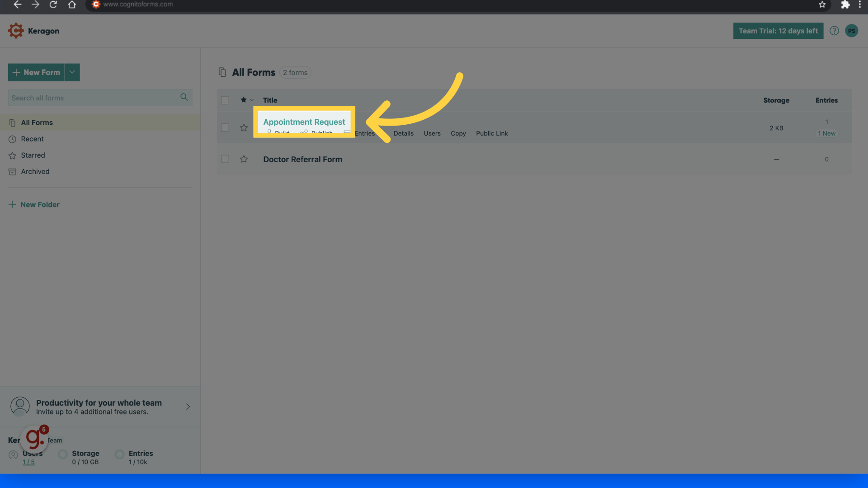This screenshot has width=868, height=488.
Task: Select the Recent forms clock icon
Action: click(12, 139)
